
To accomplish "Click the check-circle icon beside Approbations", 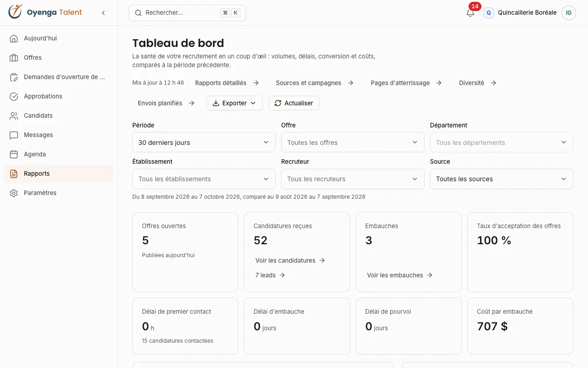I will coord(14,97).
